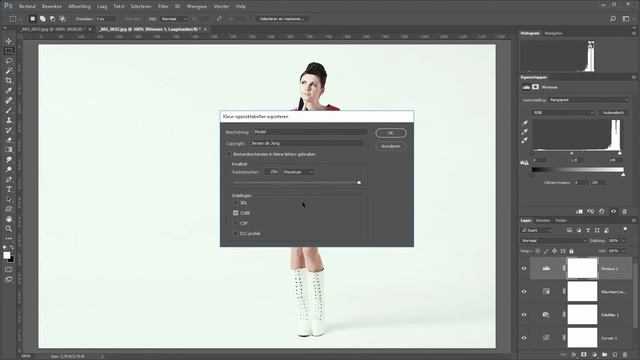640x360 pixels.
Task: Select the Type tool
Action: tap(9, 189)
